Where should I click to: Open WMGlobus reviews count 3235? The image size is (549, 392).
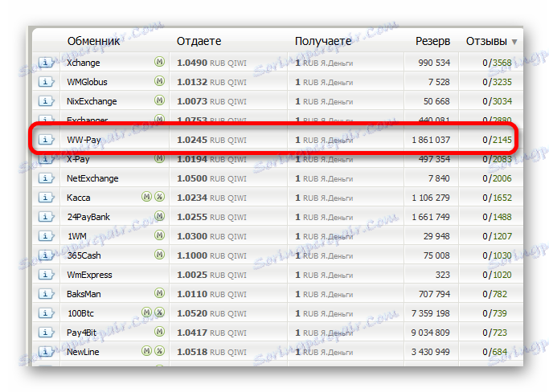[x=502, y=82]
